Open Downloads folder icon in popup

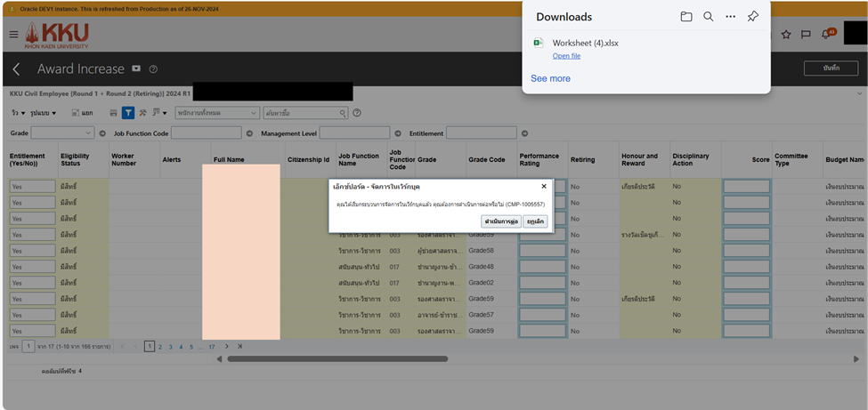[x=686, y=17]
